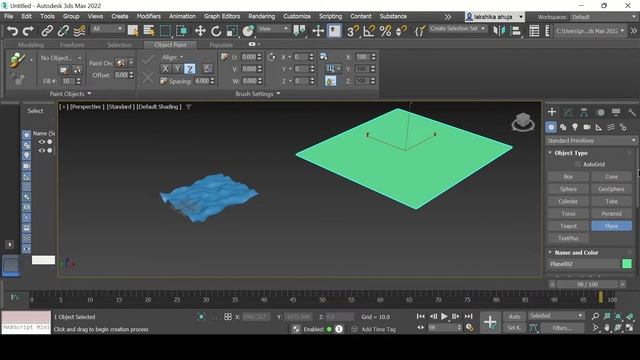
Task: Click the ViewCube navigation widget
Action: (523, 122)
